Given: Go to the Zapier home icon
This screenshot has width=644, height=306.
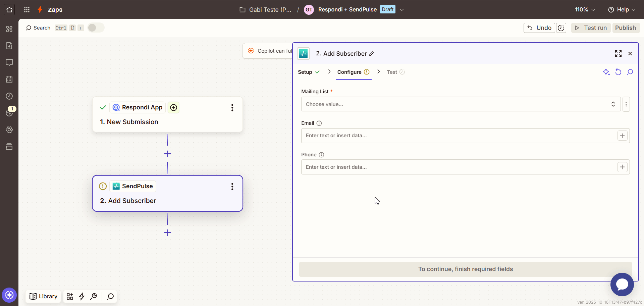Looking at the screenshot, I should 9,10.
